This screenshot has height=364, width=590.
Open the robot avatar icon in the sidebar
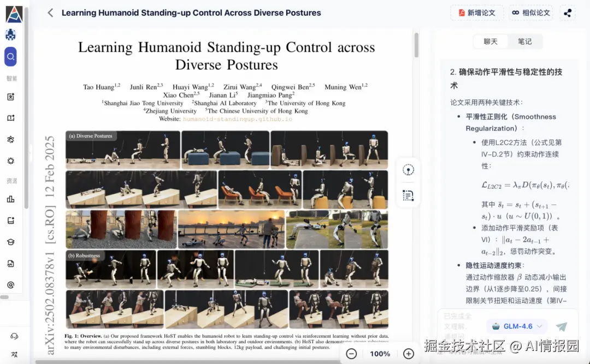(10, 34)
